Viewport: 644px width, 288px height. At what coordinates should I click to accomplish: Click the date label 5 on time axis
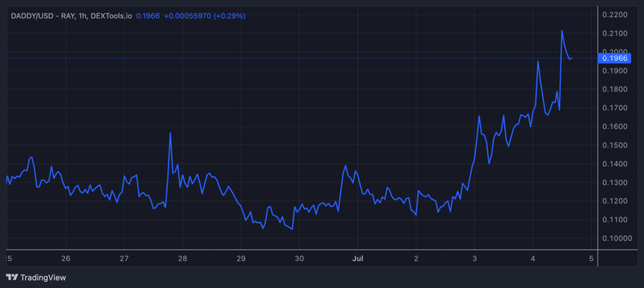click(x=591, y=259)
